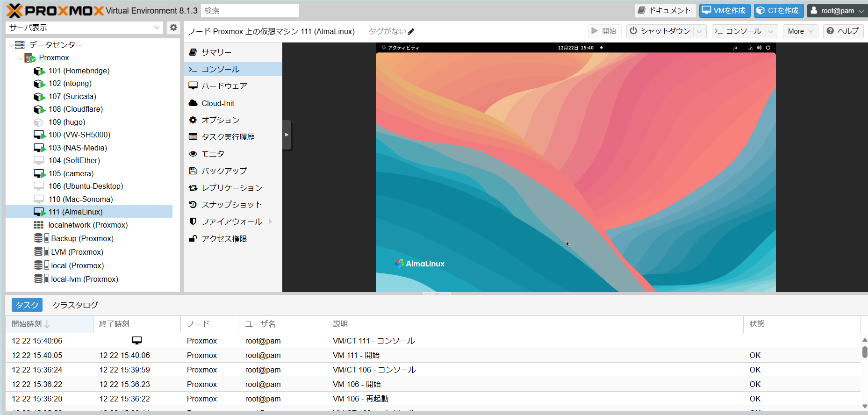Image resolution: width=868 pixels, height=415 pixels.
Task: Open the Monitor (モニタ) section
Action: (x=213, y=154)
